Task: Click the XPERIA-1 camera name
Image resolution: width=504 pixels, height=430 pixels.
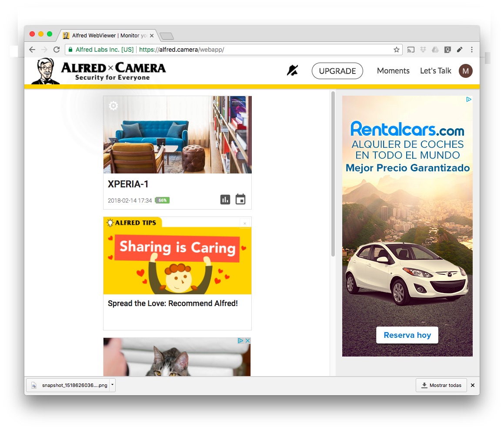Action: click(x=128, y=184)
